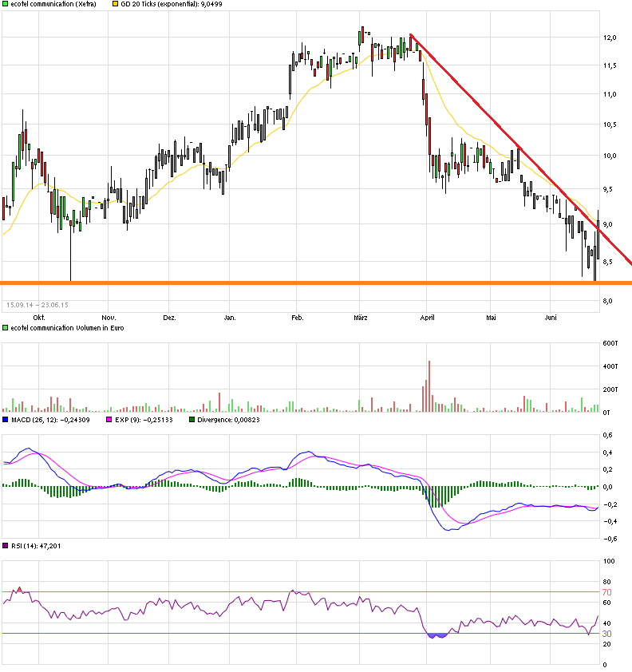Click the red descending trend line
The height and width of the screenshot is (672, 632).
coord(520,149)
